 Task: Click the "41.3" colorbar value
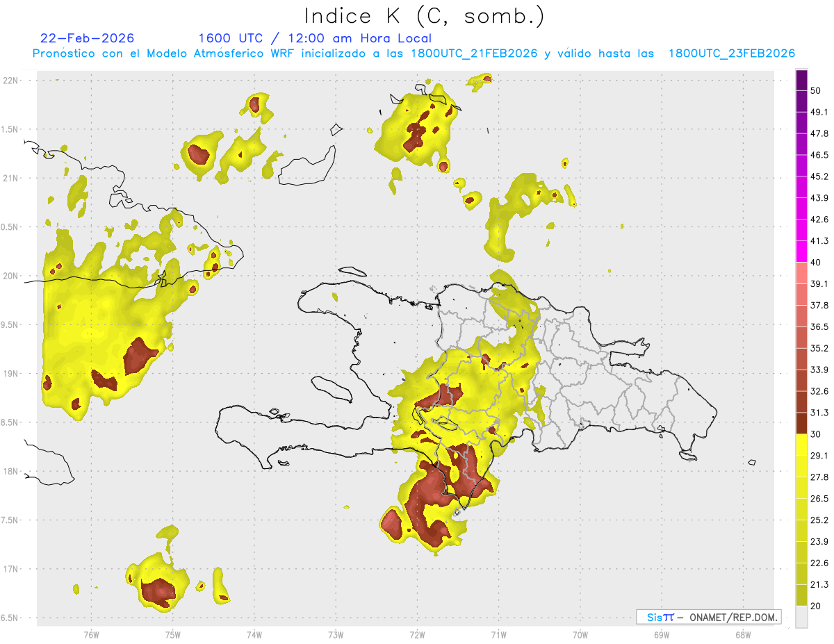pyautogui.click(x=819, y=241)
